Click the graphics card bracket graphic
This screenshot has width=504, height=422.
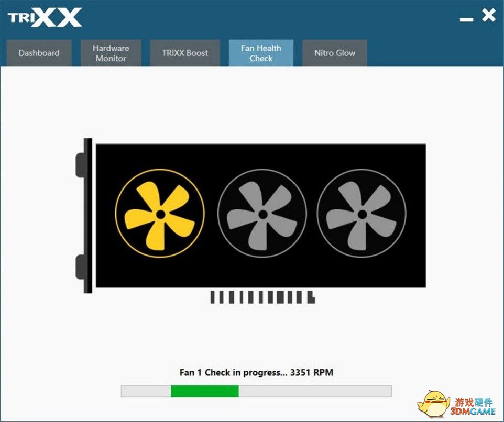pyautogui.click(x=84, y=216)
